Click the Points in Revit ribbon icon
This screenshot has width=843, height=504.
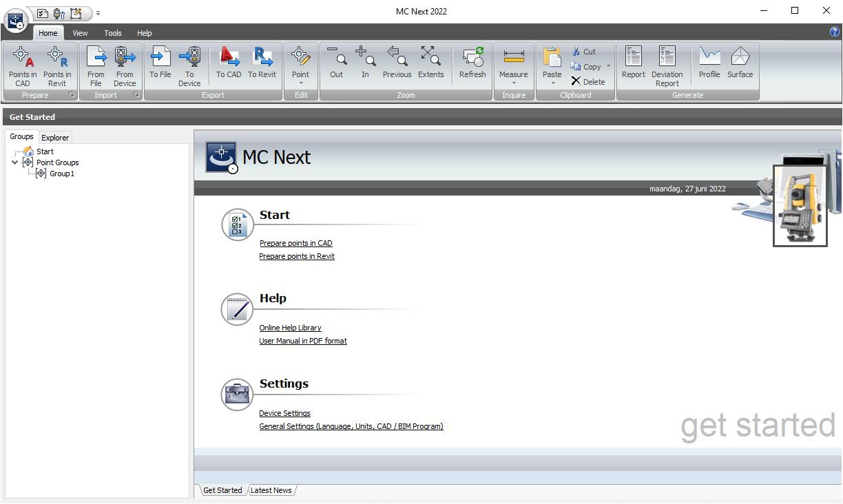pos(57,67)
